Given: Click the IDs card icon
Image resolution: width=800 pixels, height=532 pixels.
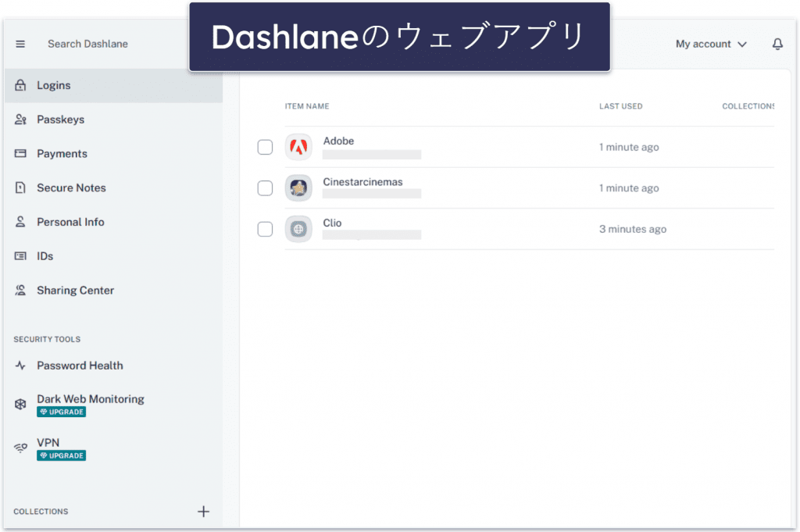Looking at the screenshot, I should click(20, 256).
